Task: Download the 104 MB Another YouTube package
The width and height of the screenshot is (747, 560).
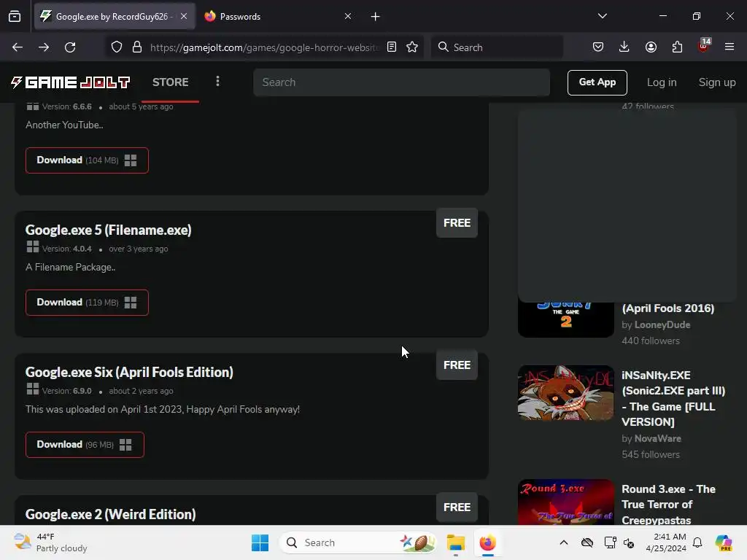Action: point(88,160)
